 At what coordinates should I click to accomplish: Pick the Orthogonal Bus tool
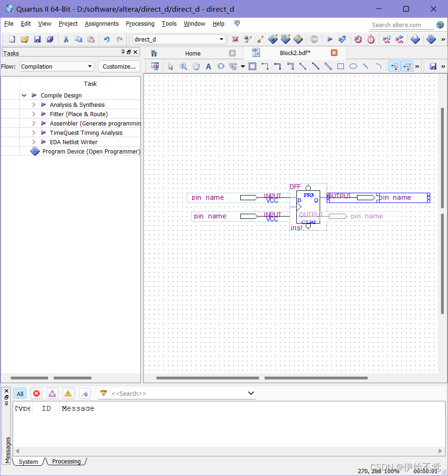(278, 66)
